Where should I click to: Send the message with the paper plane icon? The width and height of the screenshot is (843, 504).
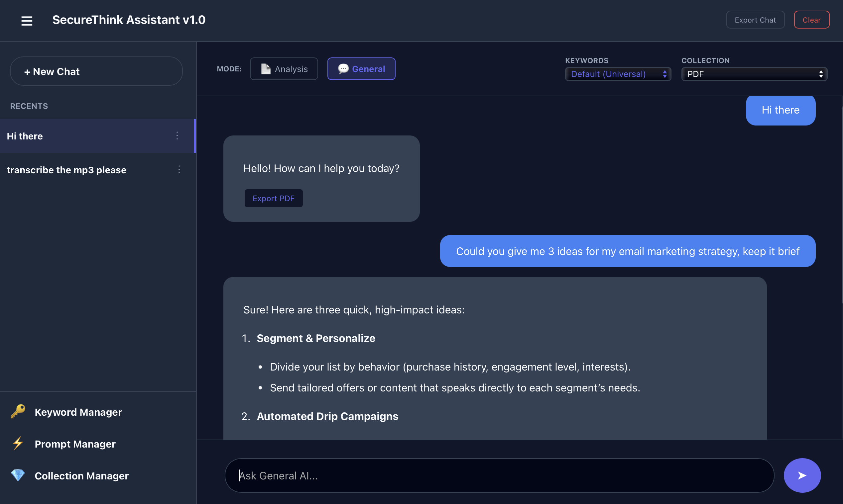pos(802,475)
